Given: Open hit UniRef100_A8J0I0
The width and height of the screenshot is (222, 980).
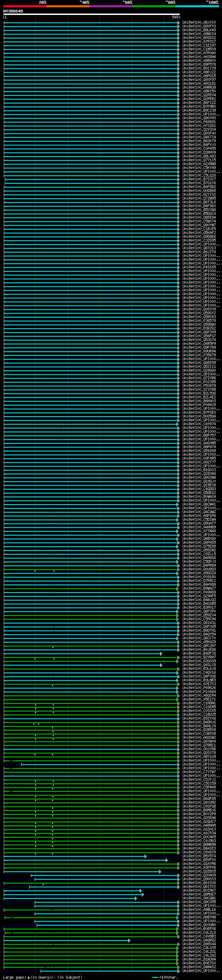Looking at the screenshot, I should tap(199, 23).
